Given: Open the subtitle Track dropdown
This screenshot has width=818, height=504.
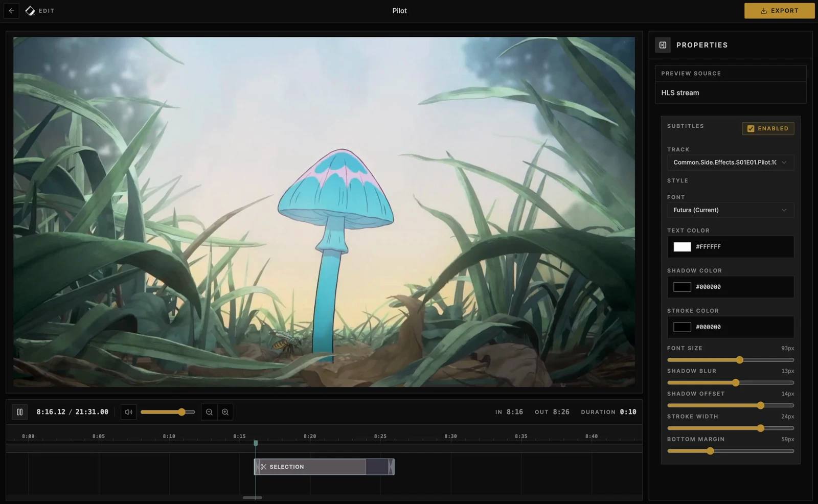Looking at the screenshot, I should coord(730,163).
